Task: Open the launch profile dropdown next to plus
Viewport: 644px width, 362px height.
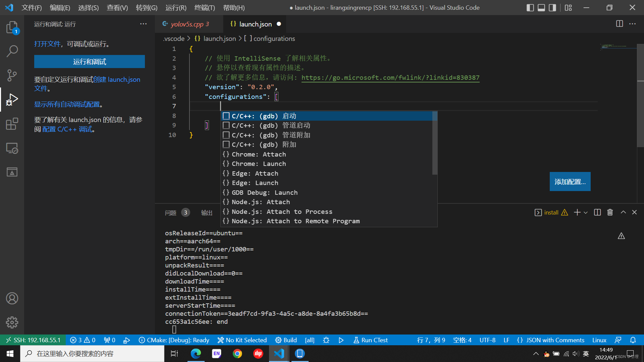Action: click(586, 213)
